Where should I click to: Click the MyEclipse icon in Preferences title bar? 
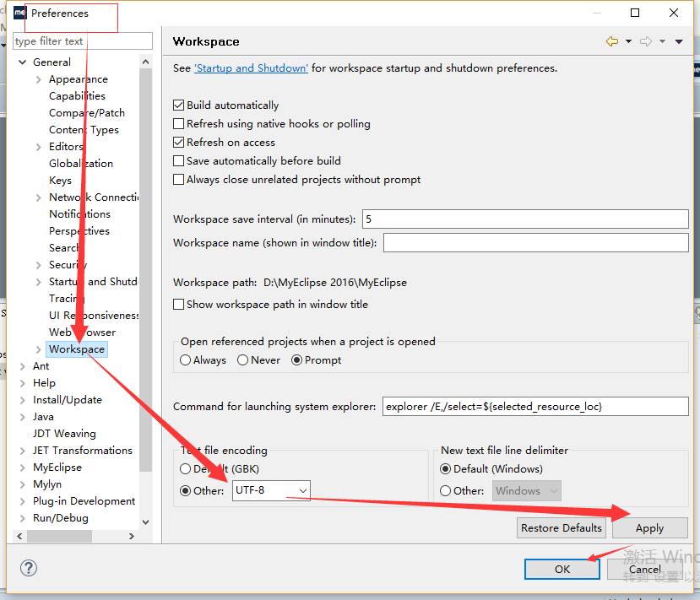click(x=19, y=13)
